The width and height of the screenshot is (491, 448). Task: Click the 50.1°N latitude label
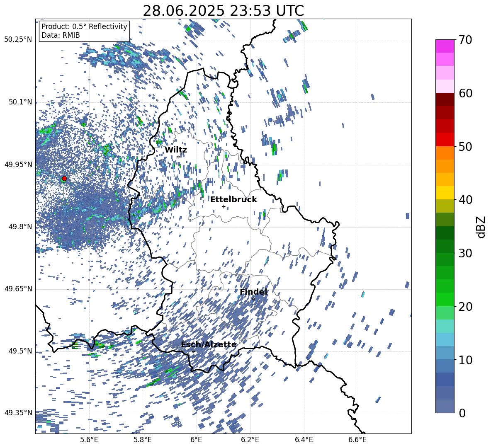(x=21, y=102)
